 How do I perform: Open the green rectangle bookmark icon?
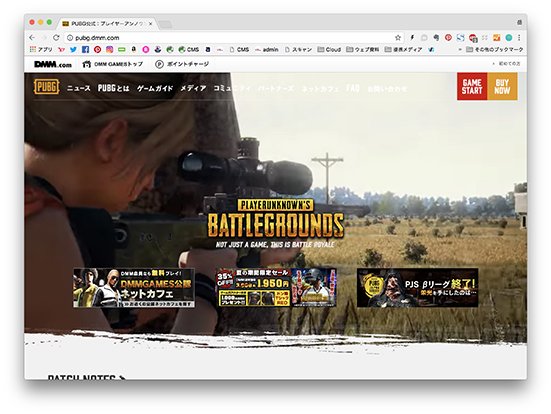122,50
